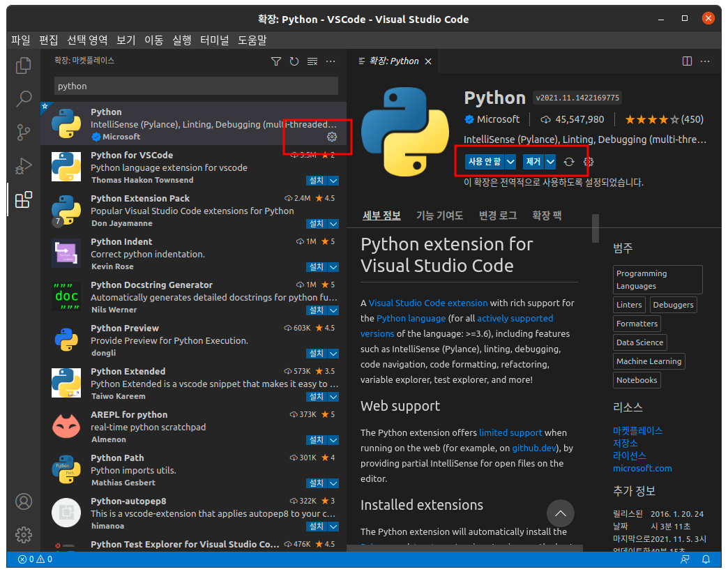
Task: Select the Machine Learning category tag
Action: [x=649, y=361]
